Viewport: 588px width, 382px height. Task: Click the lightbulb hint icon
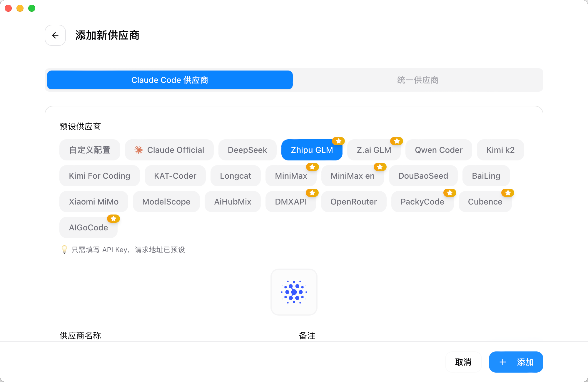pos(64,249)
